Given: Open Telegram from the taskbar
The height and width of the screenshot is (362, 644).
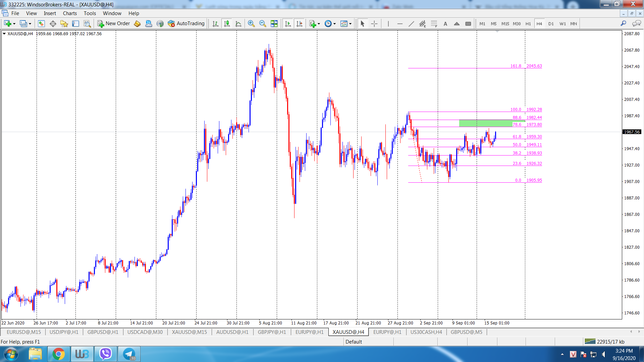Looking at the screenshot, I should [x=129, y=354].
